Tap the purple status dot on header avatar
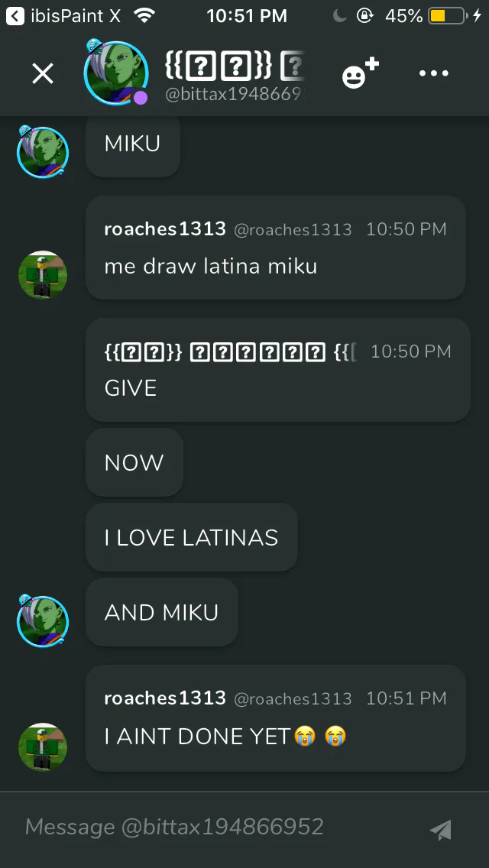The height and width of the screenshot is (868, 489). pyautogui.click(x=141, y=98)
